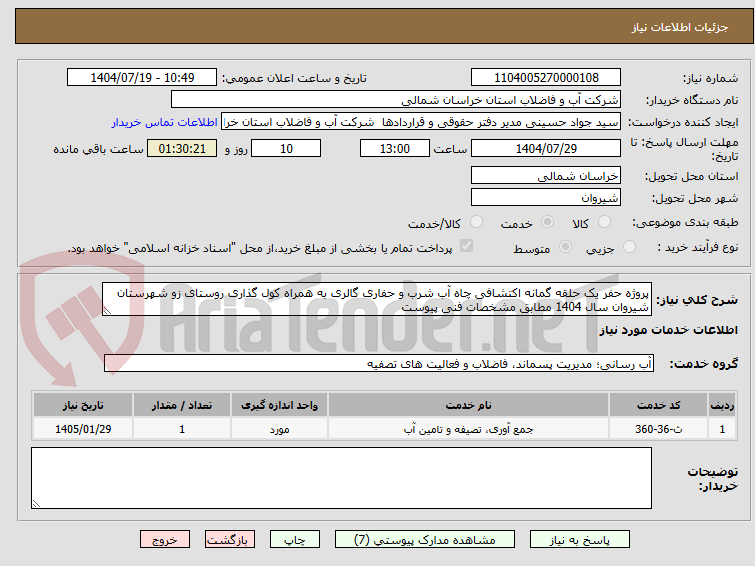Click the deadline date field 1404/07/29
Screen dimensions: 755x566
tap(546, 148)
